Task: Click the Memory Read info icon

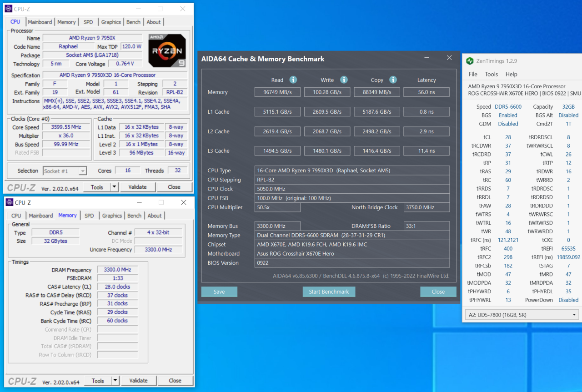Action: 293,80
